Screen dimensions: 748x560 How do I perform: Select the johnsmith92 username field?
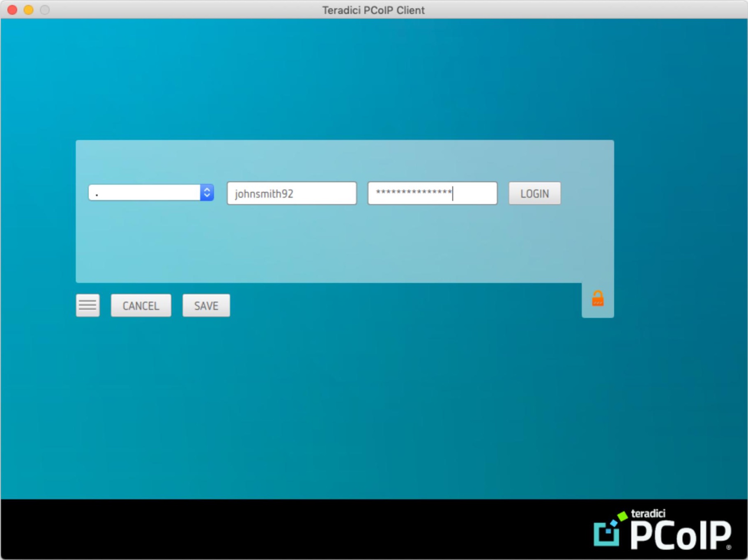(291, 193)
